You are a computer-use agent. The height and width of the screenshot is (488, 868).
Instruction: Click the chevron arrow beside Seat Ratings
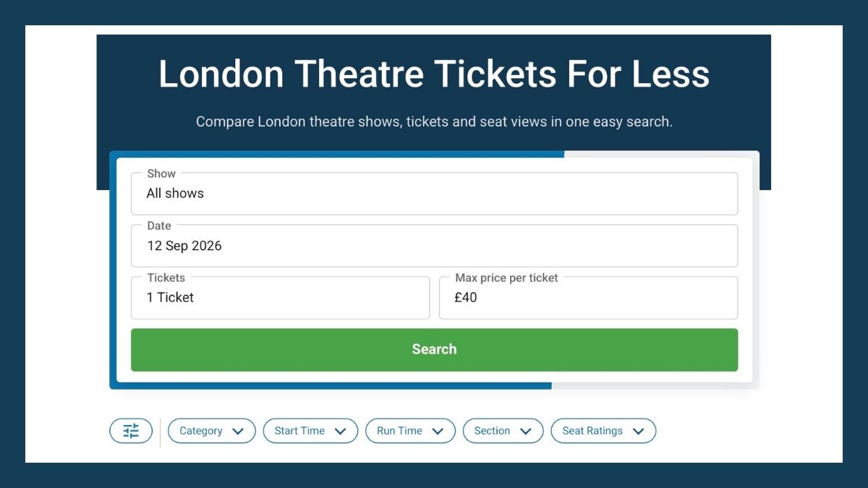pyautogui.click(x=638, y=431)
